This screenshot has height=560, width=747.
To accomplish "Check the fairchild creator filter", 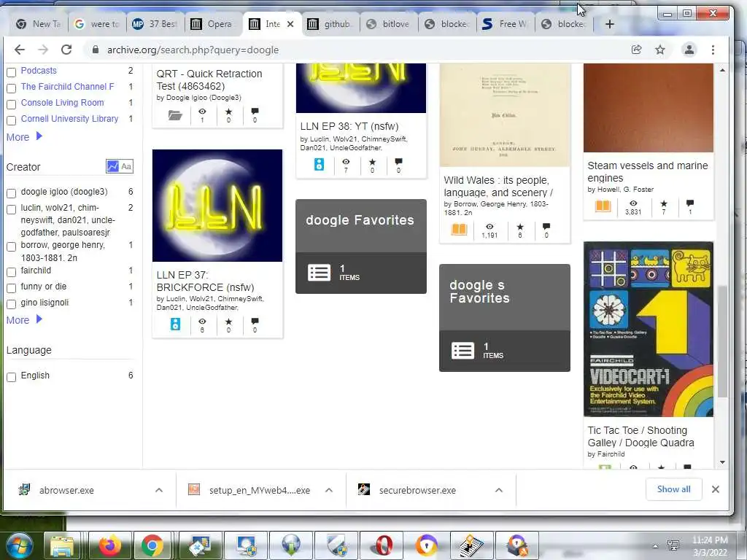I will pos(12,272).
